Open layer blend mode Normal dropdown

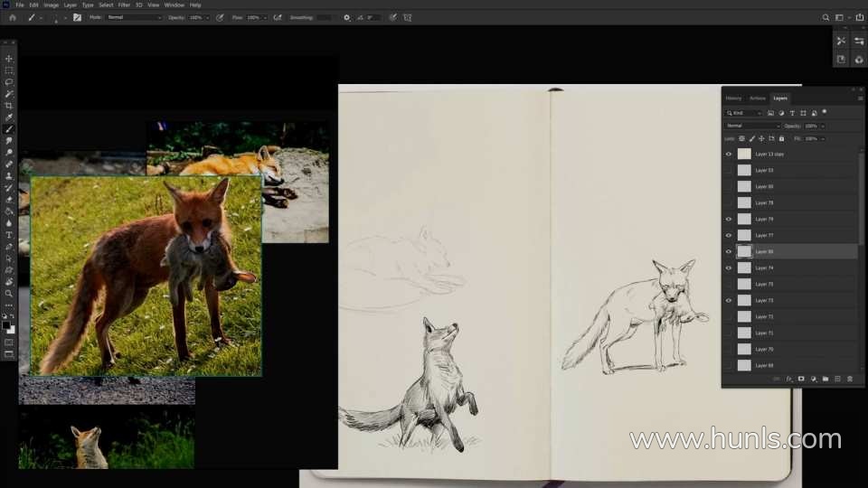[x=751, y=126]
